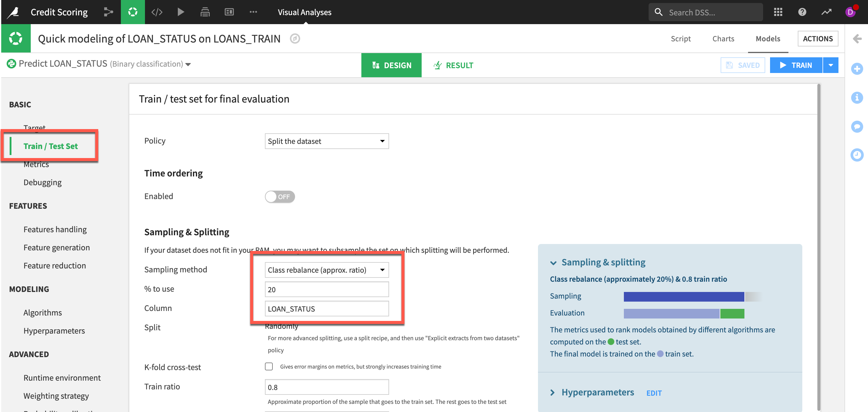This screenshot has width=868, height=412.
Task: Open the Policy dropdown
Action: 326,141
